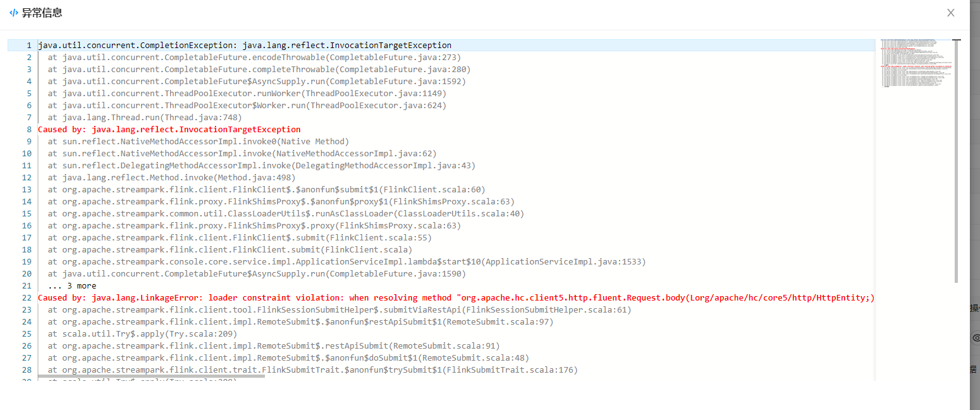Click line 25 Try.scala:209 frame
This screenshot has height=410, width=980.
tap(142, 334)
